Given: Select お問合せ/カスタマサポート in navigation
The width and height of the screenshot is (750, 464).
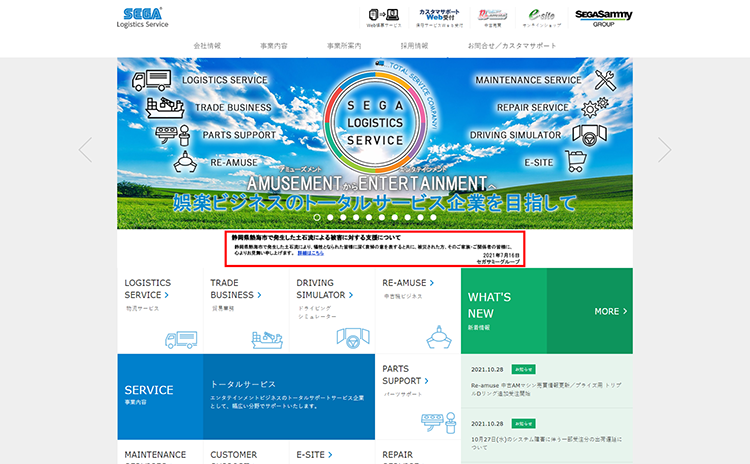Looking at the screenshot, I should click(512, 46).
